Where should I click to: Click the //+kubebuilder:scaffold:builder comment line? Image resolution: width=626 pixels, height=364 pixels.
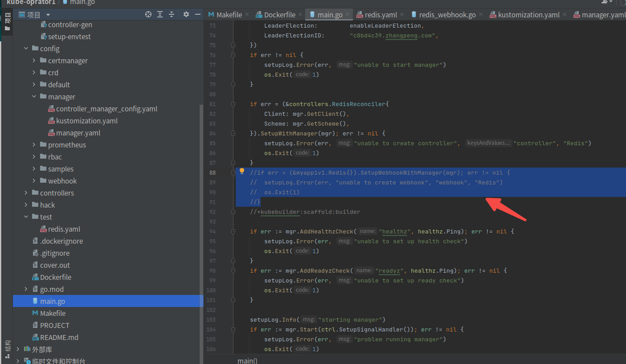305,212
